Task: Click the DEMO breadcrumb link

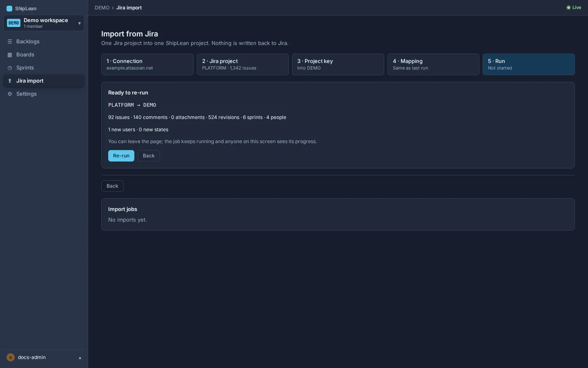Action: [102, 8]
